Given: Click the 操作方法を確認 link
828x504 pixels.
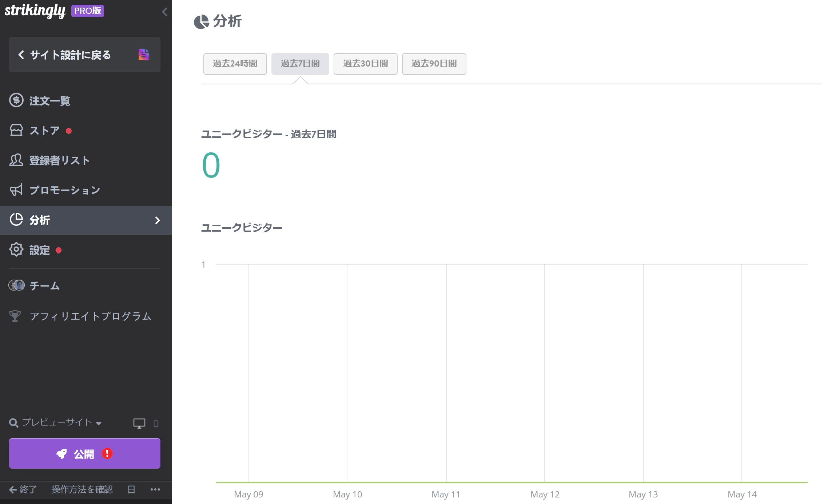Looking at the screenshot, I should (82, 489).
